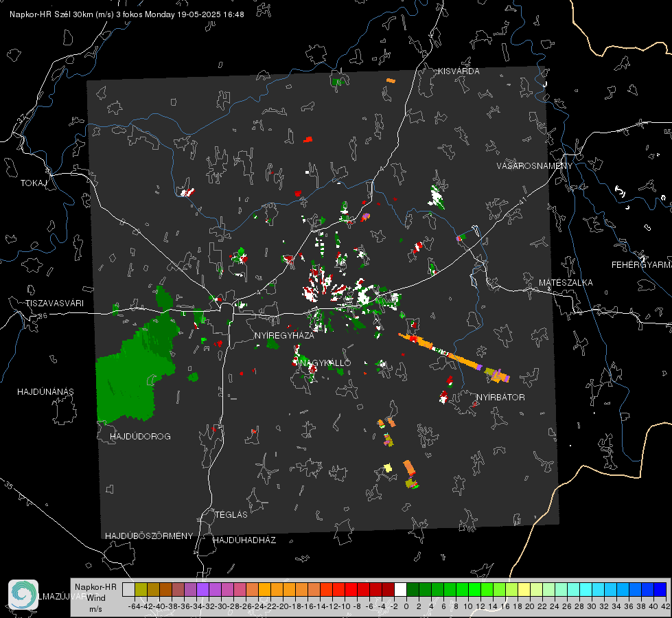Click the dark blue legend swatch next to 42
The width and height of the screenshot is (672, 618).
660,589
